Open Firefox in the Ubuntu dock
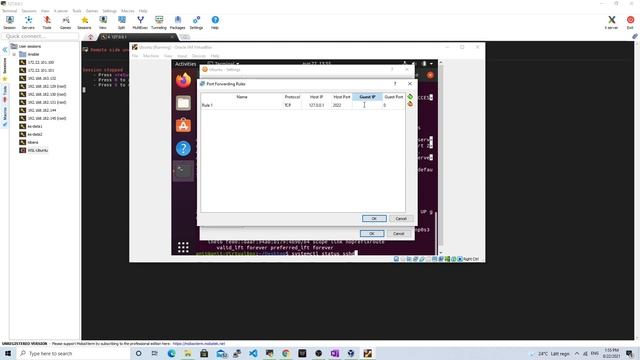The height and width of the screenshot is (360, 640). (x=183, y=80)
